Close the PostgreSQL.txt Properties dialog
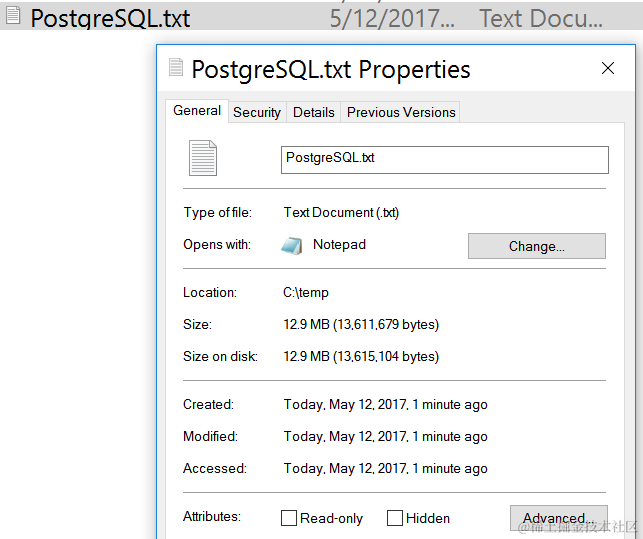Viewport: 643px width, 539px height. [608, 68]
